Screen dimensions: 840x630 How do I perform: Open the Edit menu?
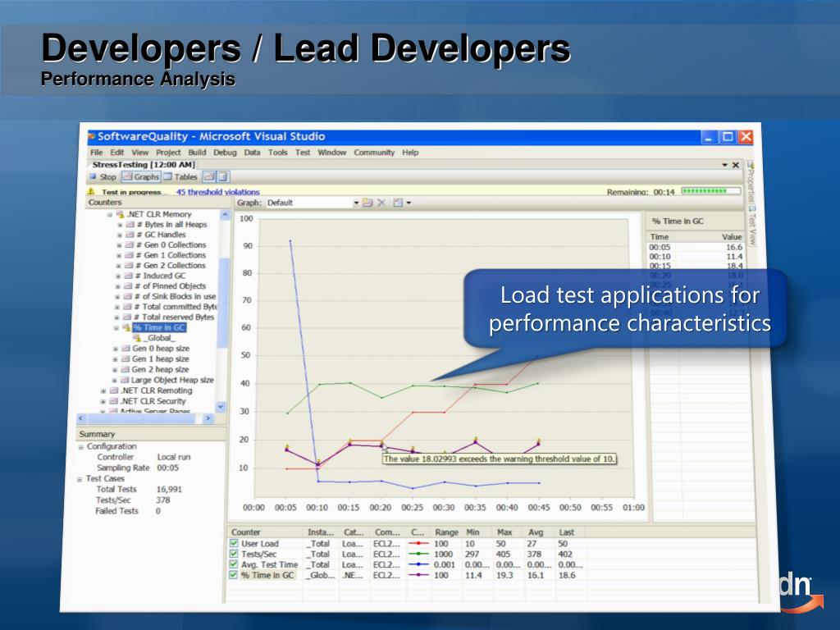pyautogui.click(x=116, y=152)
